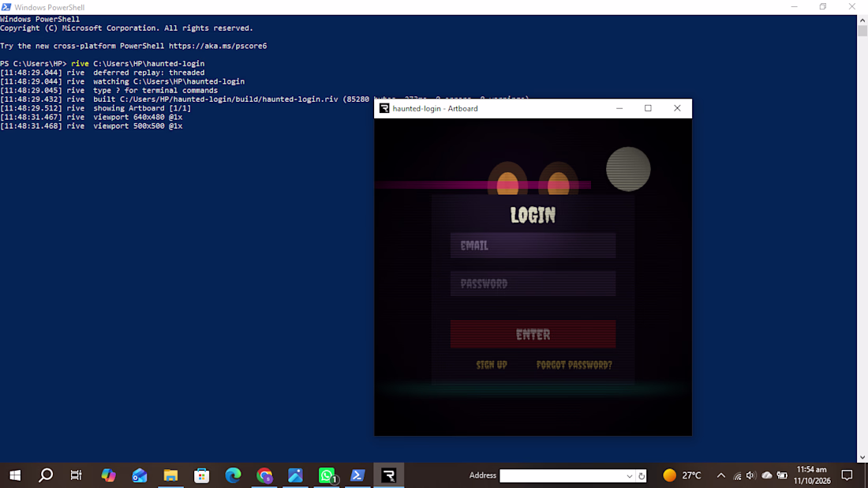This screenshot has height=488, width=868.
Task: Open network settings from the system tray
Action: coord(737,475)
